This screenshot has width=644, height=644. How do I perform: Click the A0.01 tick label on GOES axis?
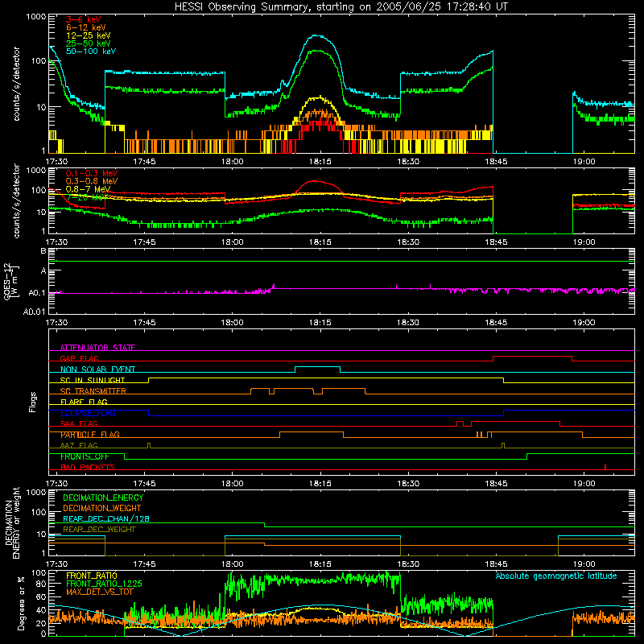(34, 312)
